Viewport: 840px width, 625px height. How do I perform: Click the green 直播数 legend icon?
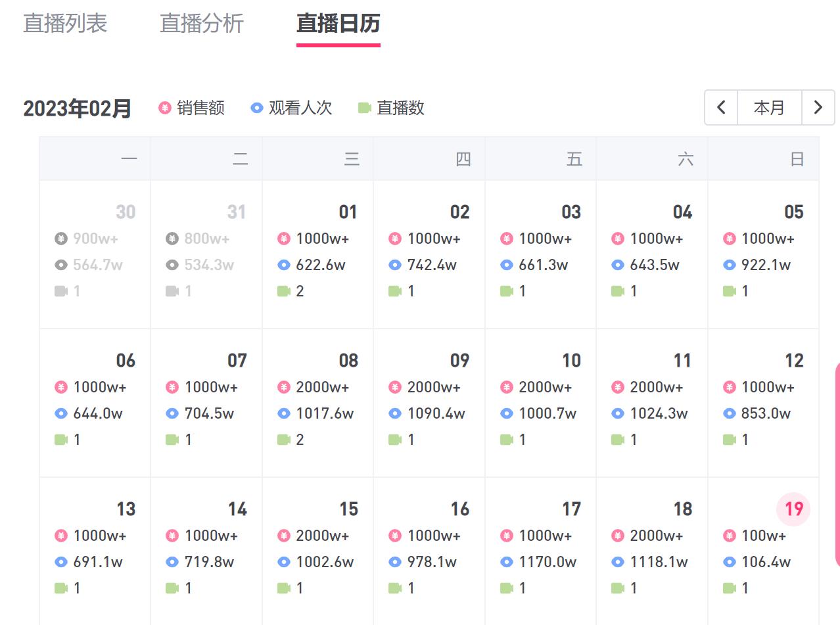[364, 108]
